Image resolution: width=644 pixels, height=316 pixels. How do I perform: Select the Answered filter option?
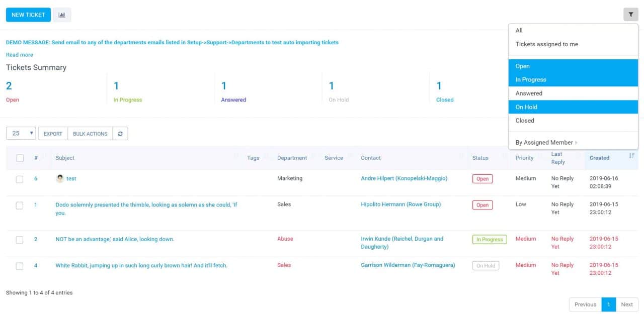pyautogui.click(x=529, y=93)
